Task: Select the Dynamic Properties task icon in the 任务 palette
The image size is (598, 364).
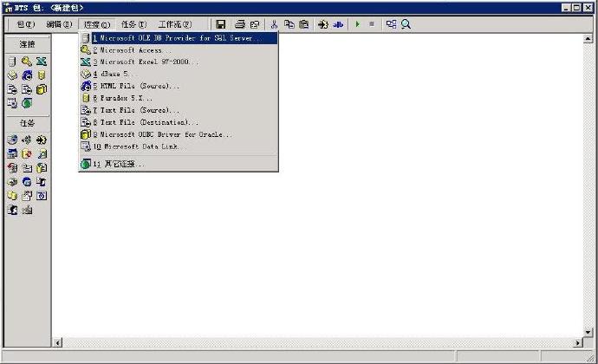Action: click(x=27, y=210)
